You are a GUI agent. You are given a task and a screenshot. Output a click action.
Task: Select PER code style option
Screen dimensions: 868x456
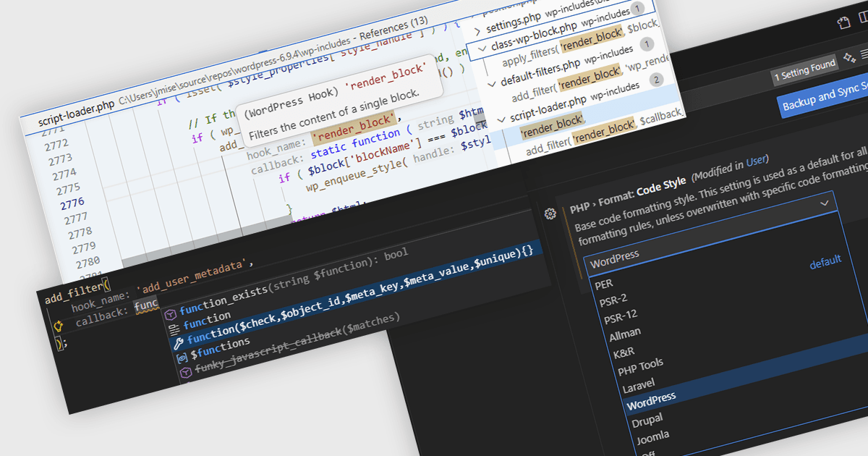tap(604, 284)
